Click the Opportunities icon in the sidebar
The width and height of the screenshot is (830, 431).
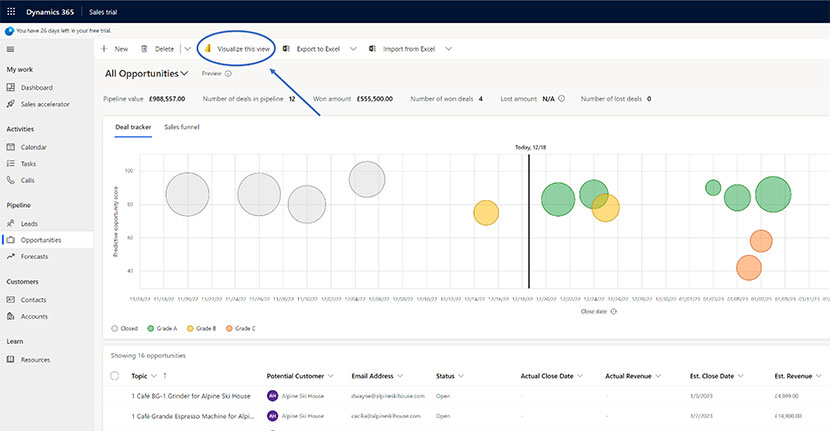pyautogui.click(x=11, y=240)
